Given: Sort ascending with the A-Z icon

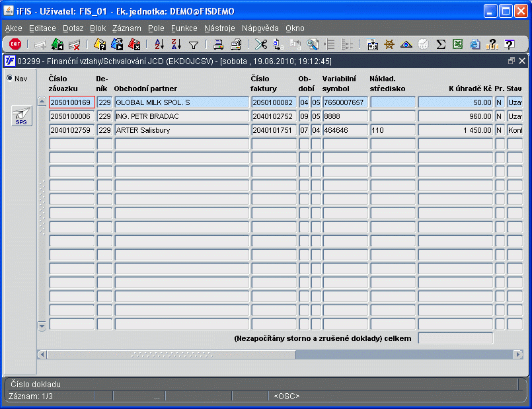Looking at the screenshot, I should pos(159,44).
